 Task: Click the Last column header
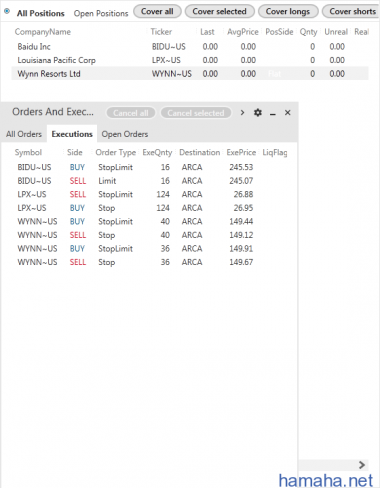[207, 32]
